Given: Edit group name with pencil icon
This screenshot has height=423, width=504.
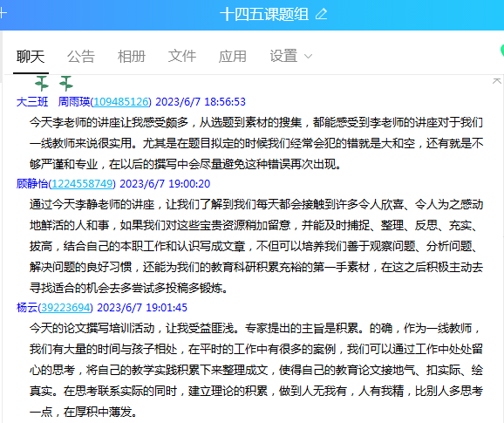Looking at the screenshot, I should click(x=321, y=15).
